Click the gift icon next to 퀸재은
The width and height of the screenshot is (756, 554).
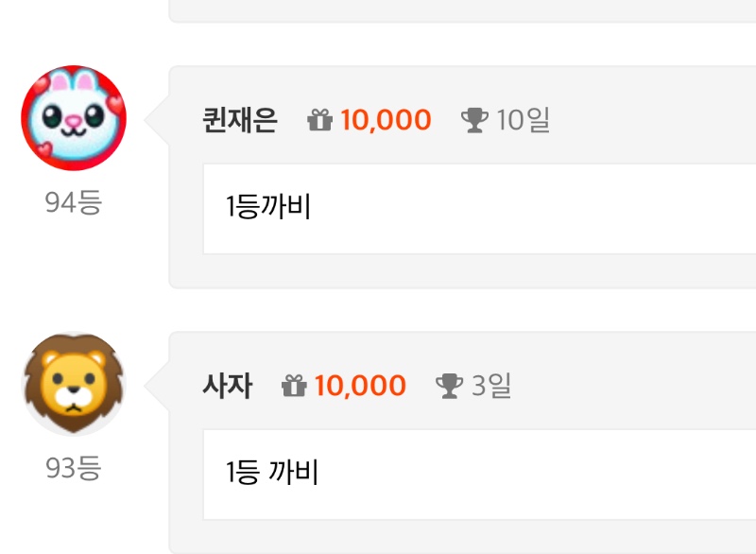click(319, 119)
